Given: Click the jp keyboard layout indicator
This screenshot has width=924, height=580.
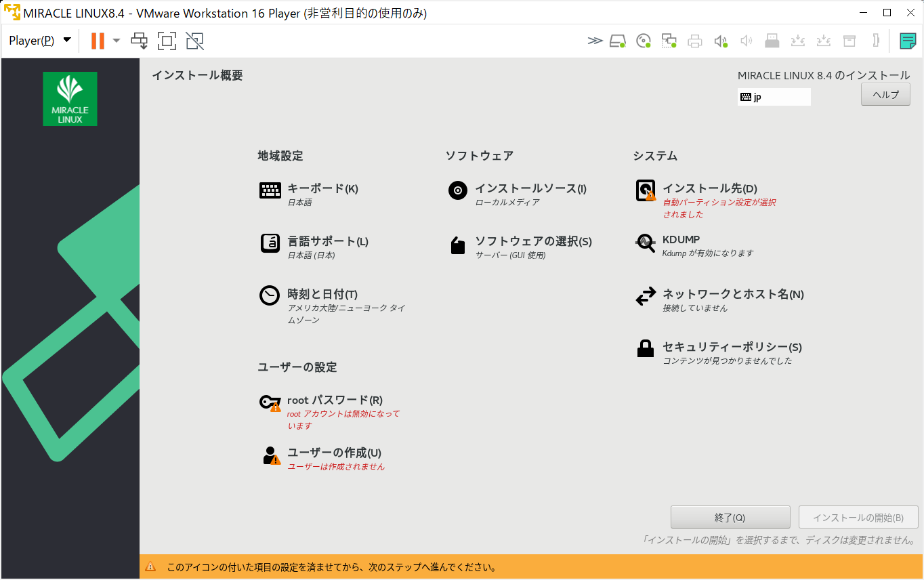Looking at the screenshot, I should [774, 97].
